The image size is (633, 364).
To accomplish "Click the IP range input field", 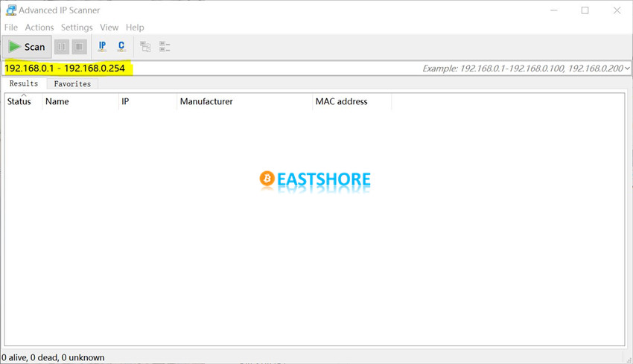I will 315,68.
